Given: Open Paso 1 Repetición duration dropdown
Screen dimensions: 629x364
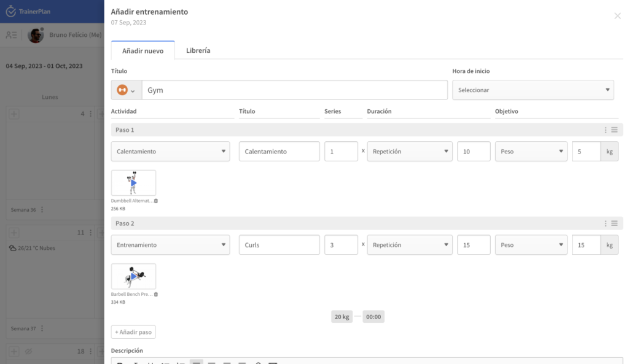Looking at the screenshot, I should click(410, 152).
